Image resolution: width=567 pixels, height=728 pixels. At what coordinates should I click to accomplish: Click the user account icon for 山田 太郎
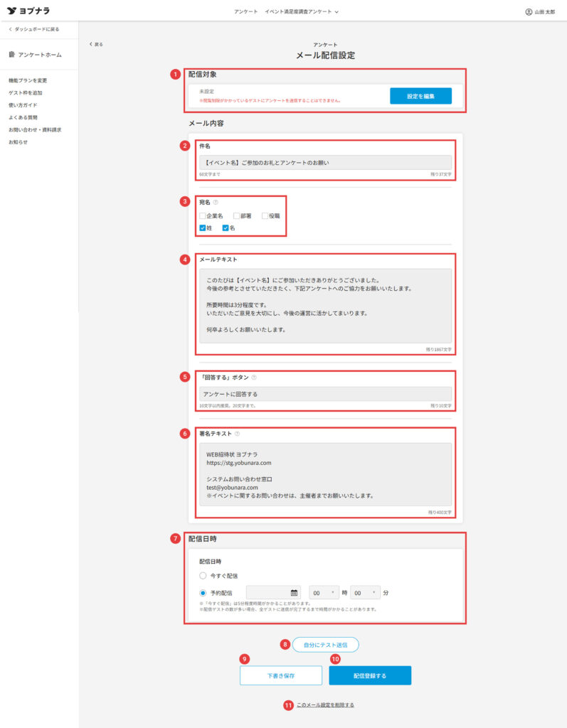pos(529,12)
